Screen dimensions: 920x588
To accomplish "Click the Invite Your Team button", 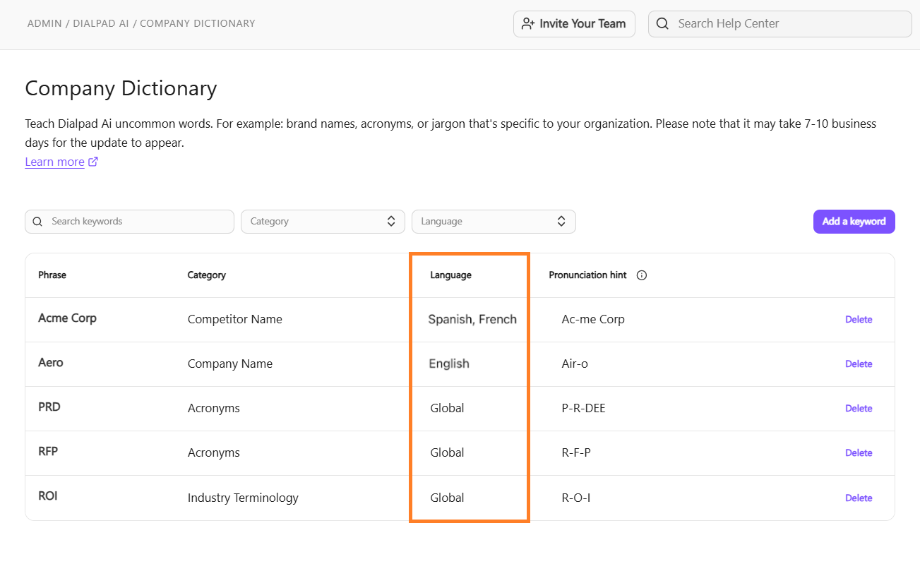I will (574, 23).
